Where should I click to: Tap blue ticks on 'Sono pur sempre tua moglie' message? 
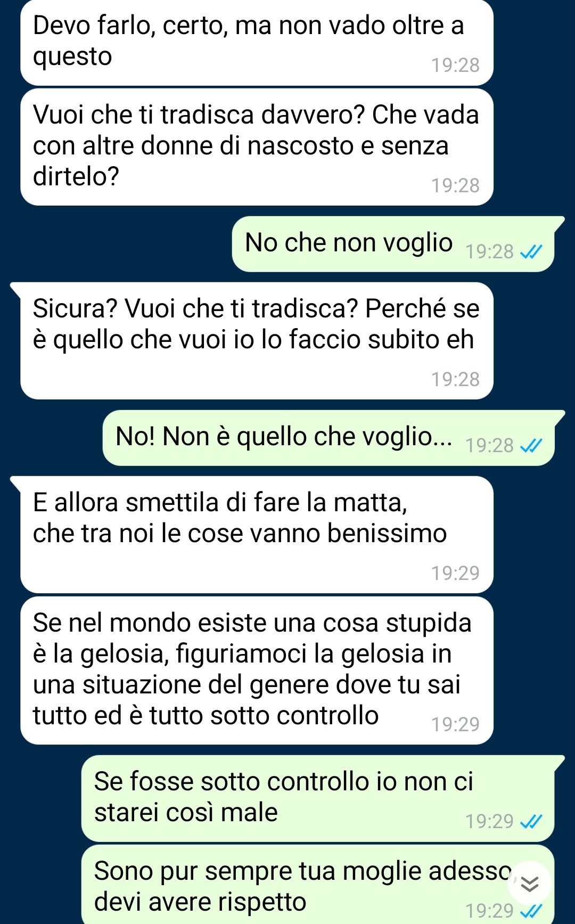tap(531, 911)
